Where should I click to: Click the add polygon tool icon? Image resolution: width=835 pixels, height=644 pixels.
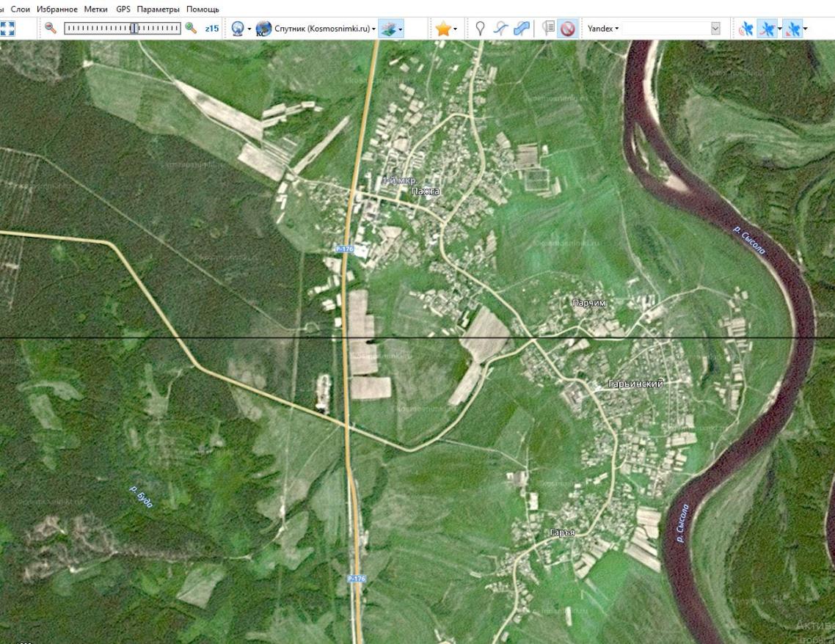(x=520, y=29)
